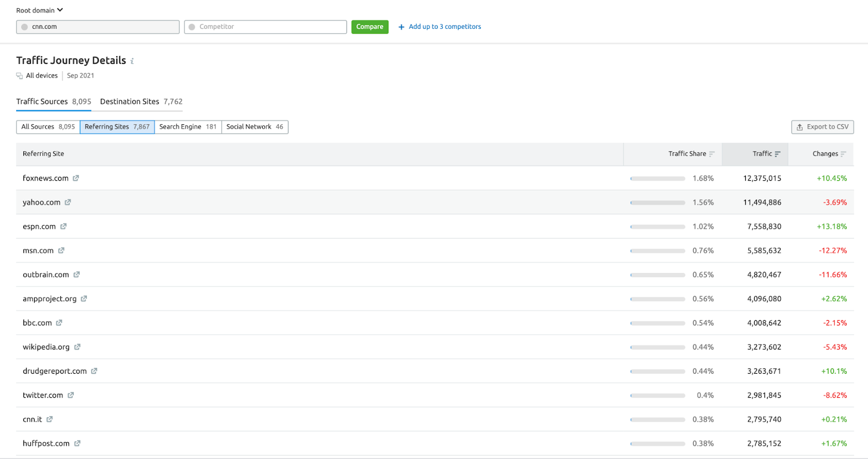This screenshot has width=868, height=459.
Task: Open the huffpost.com referring site link
Action: [x=46, y=444]
